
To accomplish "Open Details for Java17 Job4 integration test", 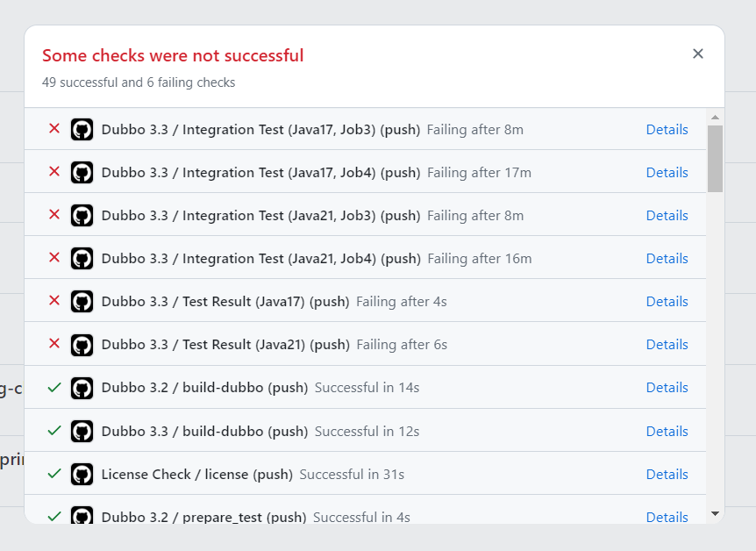I will coord(667,173).
